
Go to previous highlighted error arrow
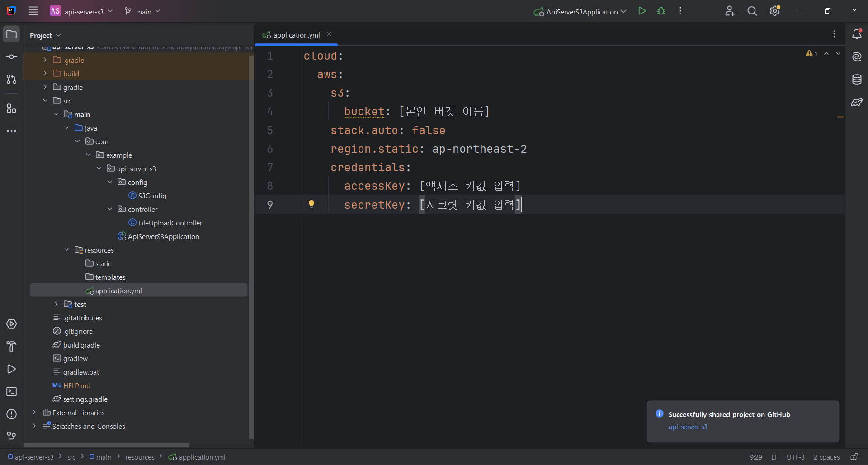(x=826, y=54)
